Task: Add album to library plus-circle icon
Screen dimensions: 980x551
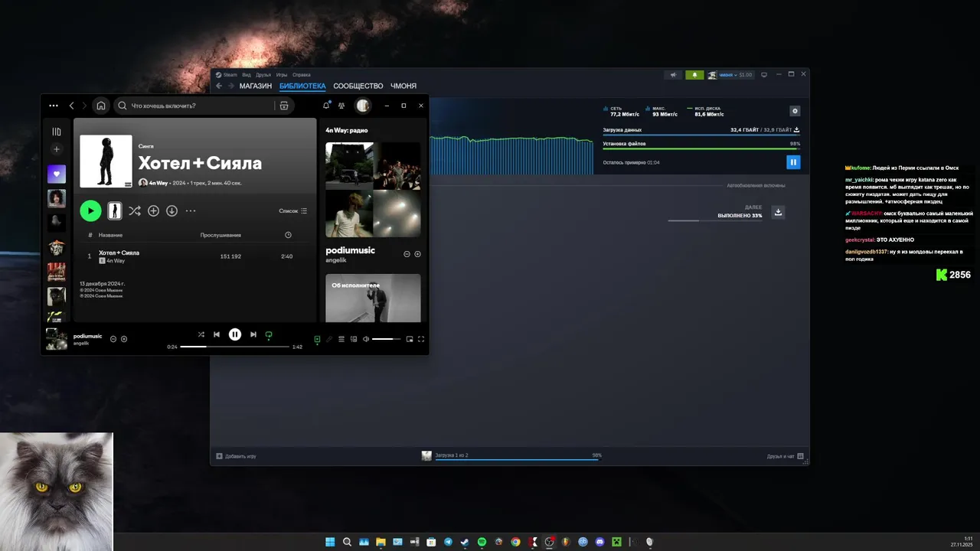Action: (153, 210)
